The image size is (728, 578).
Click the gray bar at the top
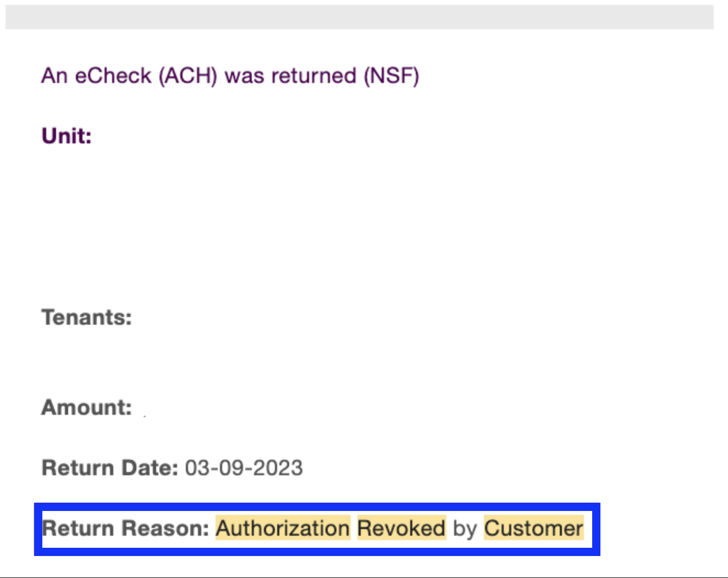pyautogui.click(x=360, y=17)
